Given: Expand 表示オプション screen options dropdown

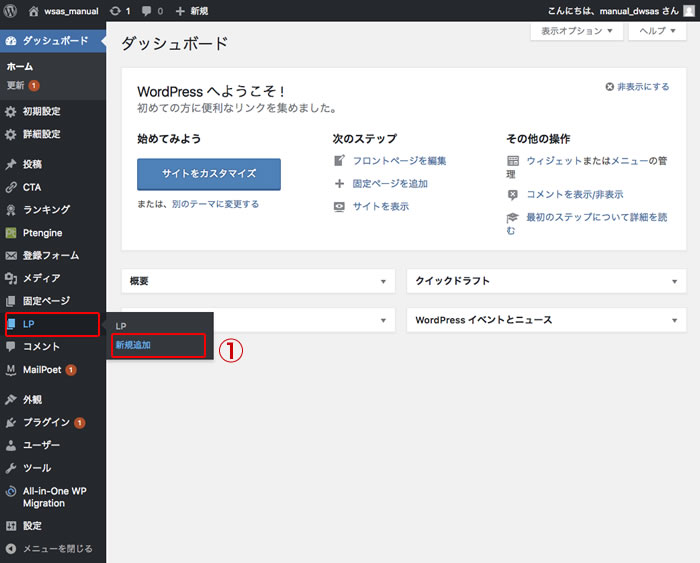Looking at the screenshot, I should point(575,31).
